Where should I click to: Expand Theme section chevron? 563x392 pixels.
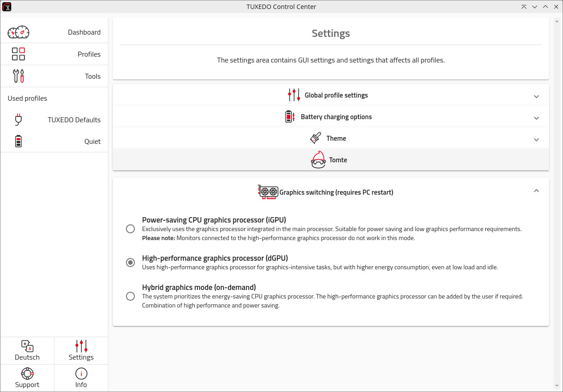(x=536, y=139)
